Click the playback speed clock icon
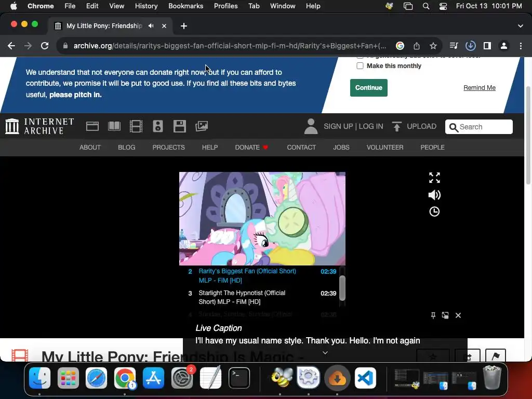The image size is (532, 399). [x=434, y=212]
